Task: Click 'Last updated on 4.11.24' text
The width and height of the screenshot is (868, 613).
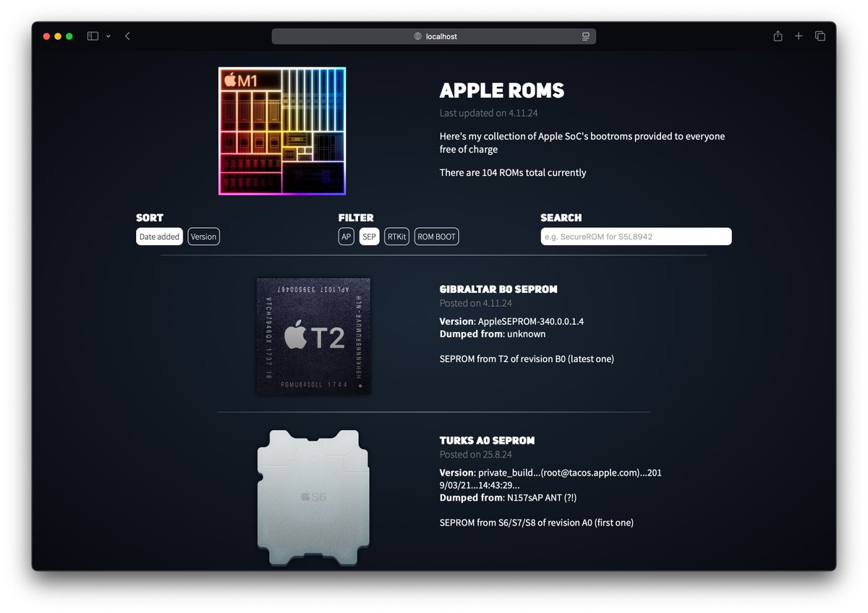Action: (488, 113)
